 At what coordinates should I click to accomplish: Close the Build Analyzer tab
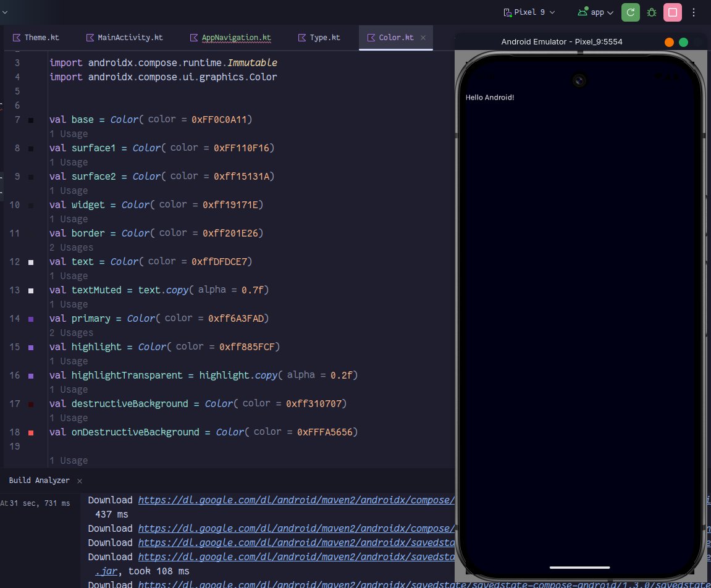point(79,481)
